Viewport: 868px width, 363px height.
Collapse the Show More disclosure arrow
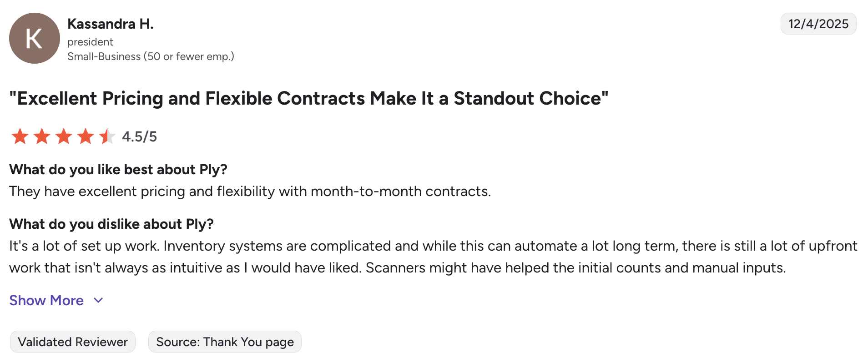pyautogui.click(x=98, y=301)
